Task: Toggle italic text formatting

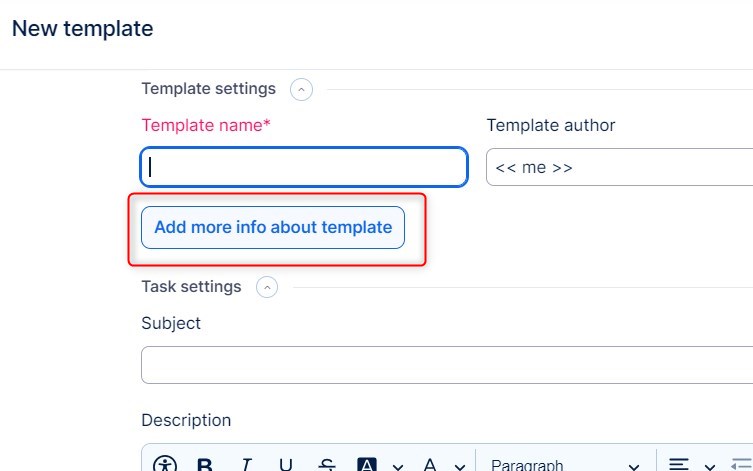Action: (x=246, y=465)
